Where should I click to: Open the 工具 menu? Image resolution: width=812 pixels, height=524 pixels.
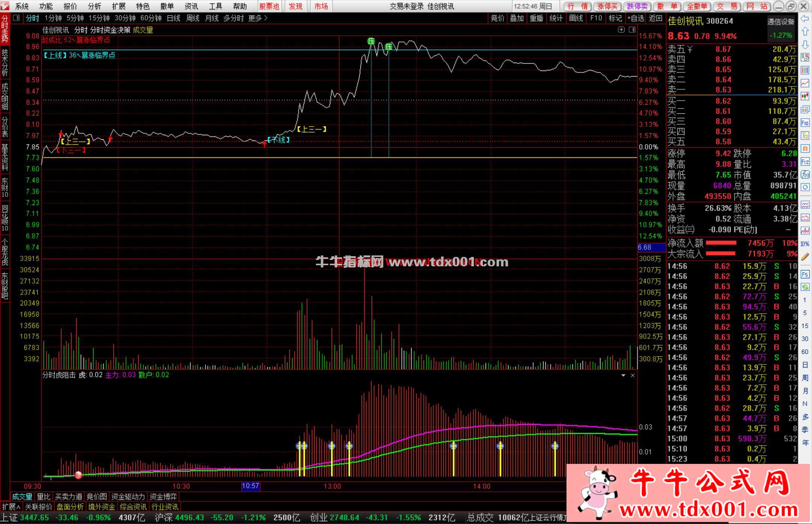click(215, 6)
